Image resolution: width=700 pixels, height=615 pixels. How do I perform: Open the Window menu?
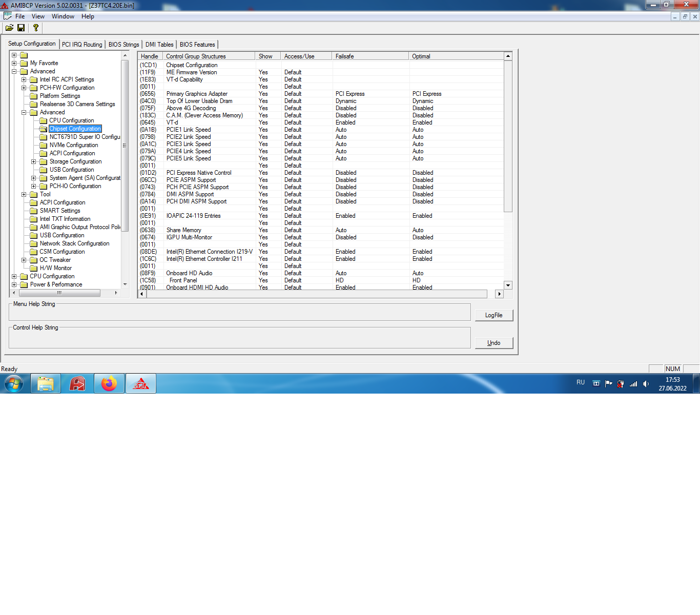(63, 16)
